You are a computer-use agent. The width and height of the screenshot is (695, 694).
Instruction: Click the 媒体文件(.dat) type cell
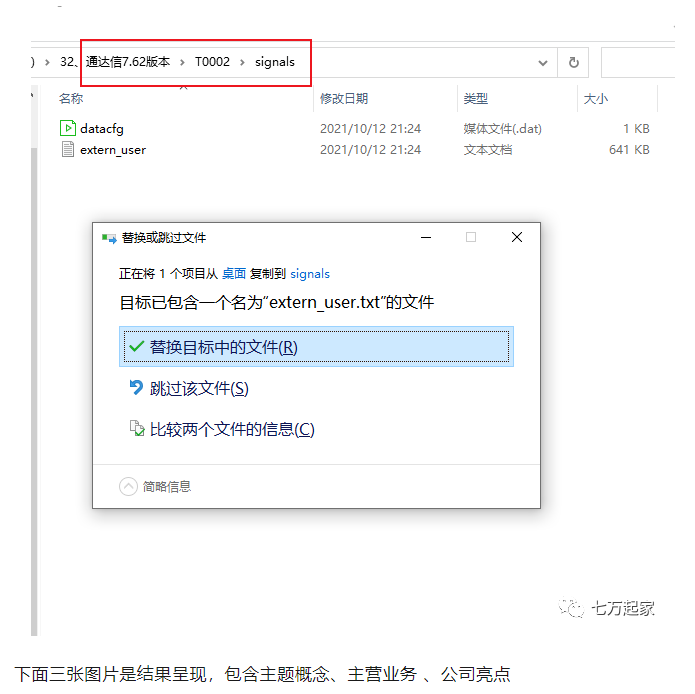[x=503, y=129]
